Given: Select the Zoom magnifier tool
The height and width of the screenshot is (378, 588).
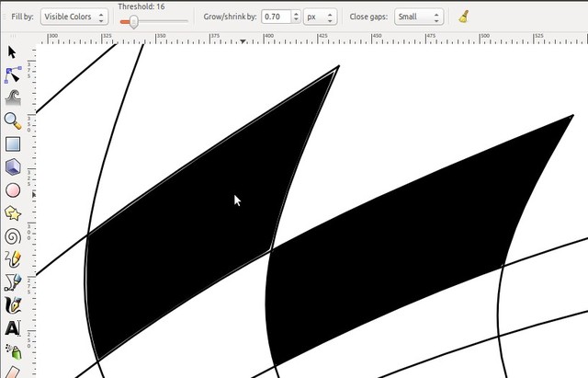Looking at the screenshot, I should click(13, 120).
